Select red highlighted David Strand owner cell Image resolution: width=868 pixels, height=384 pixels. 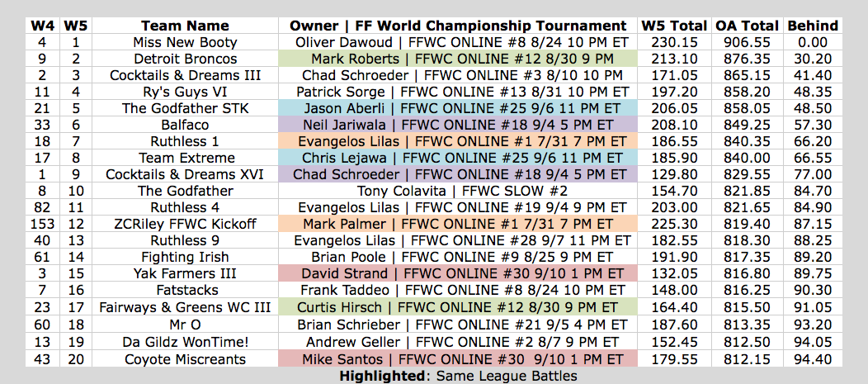tap(458, 273)
